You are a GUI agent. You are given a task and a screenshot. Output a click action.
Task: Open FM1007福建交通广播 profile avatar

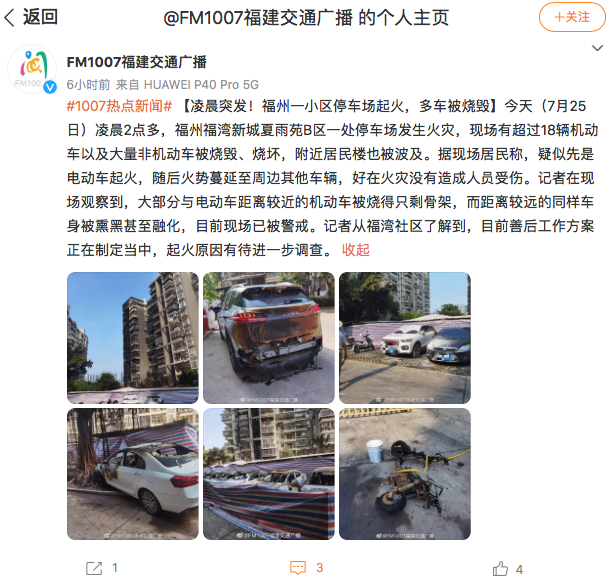pyautogui.click(x=32, y=69)
